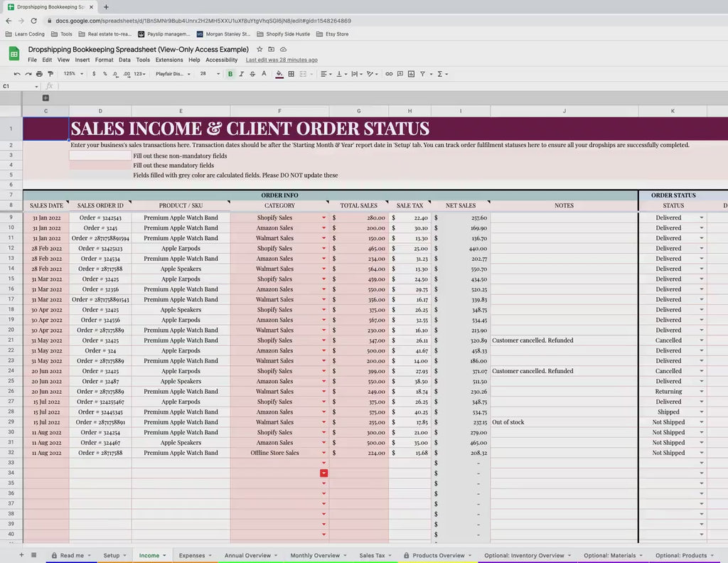Click the Insert chart icon

[x=411, y=74]
